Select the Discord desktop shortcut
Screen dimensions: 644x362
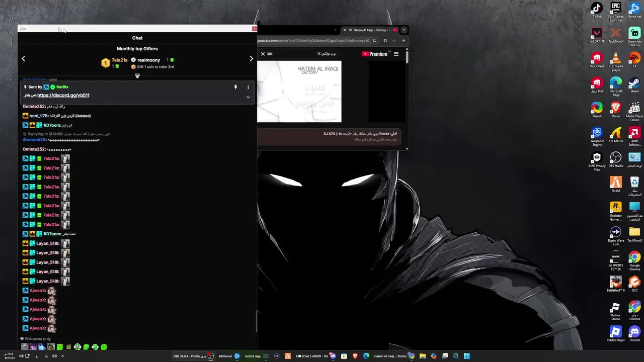coord(634,334)
